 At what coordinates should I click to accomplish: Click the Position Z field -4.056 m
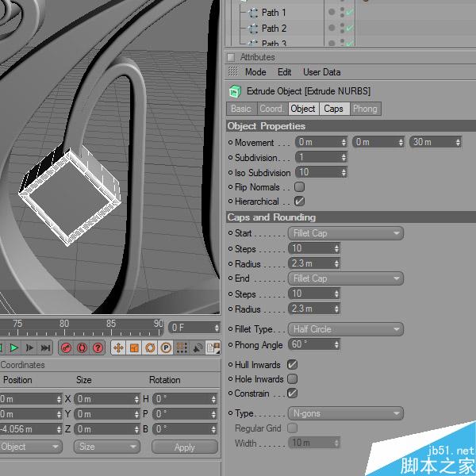tap(31, 429)
